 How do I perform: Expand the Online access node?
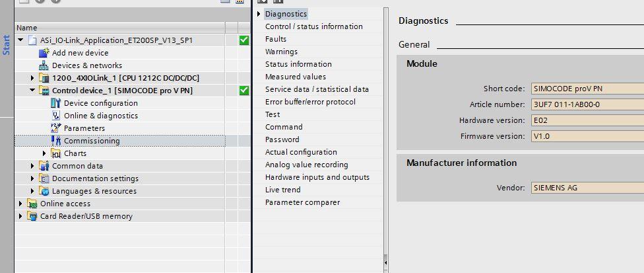coord(20,204)
